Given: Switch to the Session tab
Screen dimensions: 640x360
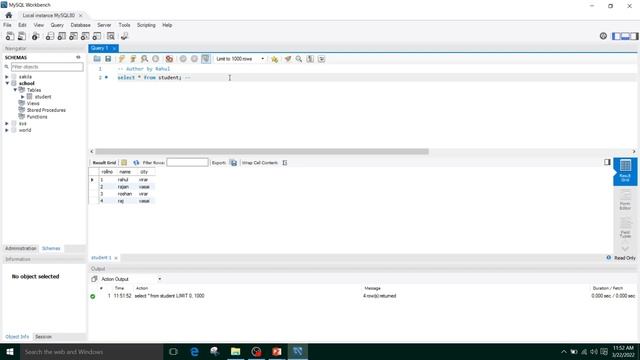Looking at the screenshot, I should point(43,337).
